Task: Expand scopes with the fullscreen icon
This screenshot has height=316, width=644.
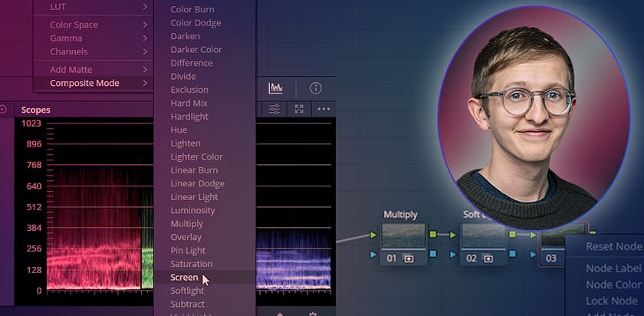Action: [x=299, y=109]
